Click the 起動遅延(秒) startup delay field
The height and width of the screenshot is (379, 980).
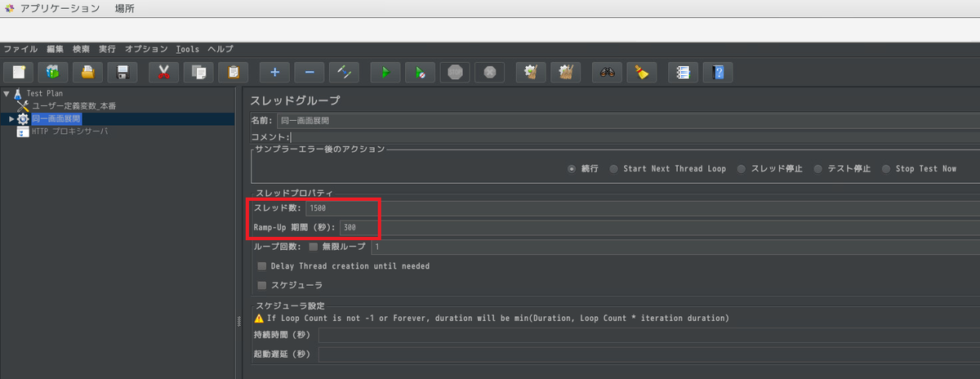point(649,355)
